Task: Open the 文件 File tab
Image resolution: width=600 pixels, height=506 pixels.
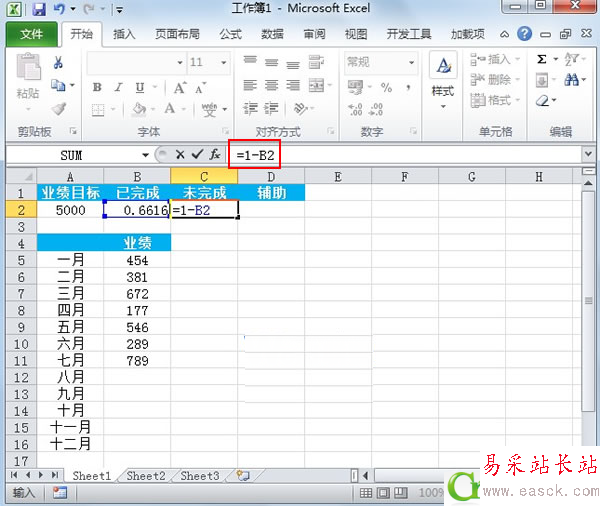Action: (31, 34)
